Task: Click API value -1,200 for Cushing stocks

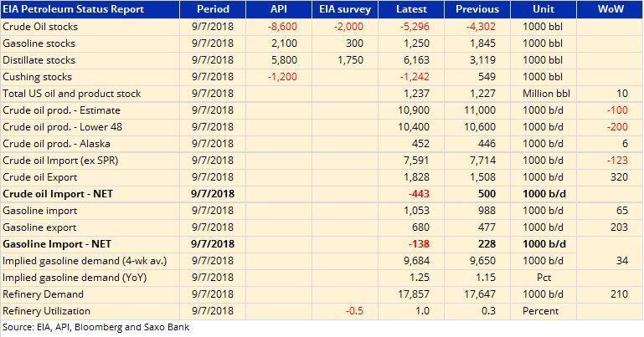Action: 282,77
